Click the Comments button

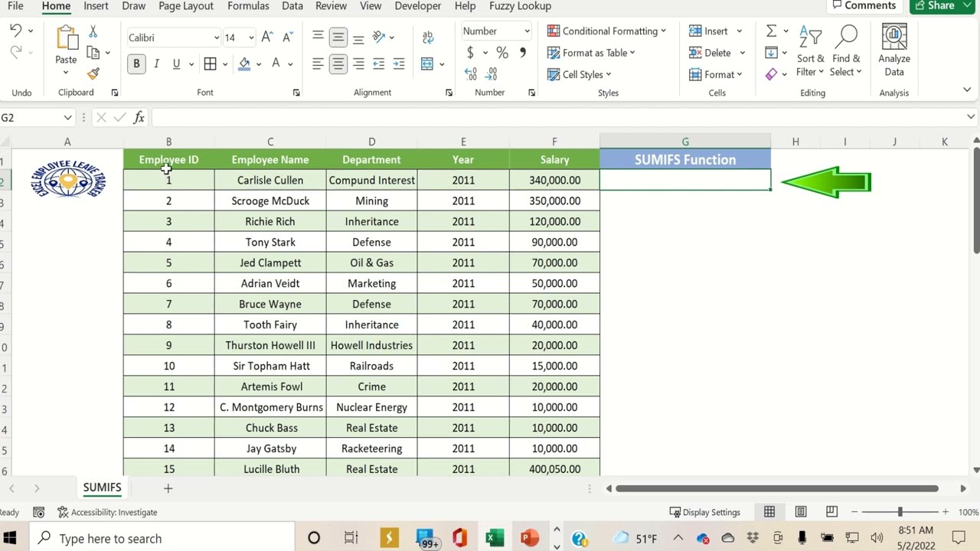pos(863,6)
